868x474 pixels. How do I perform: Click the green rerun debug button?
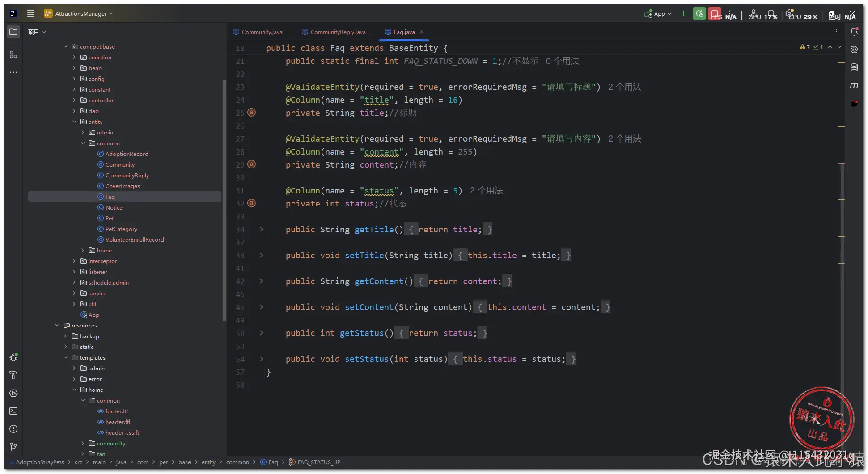coord(699,13)
